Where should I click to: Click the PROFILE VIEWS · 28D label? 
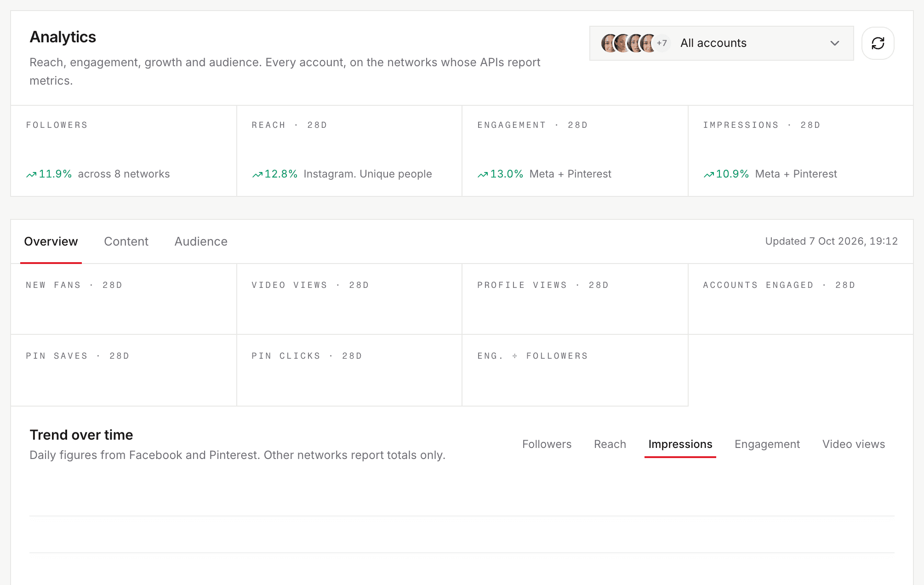[543, 285]
